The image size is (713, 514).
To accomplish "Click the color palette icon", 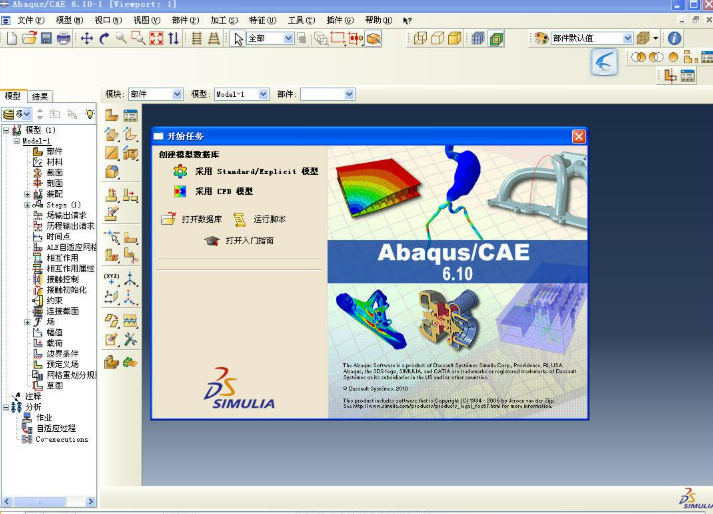I will pyautogui.click(x=541, y=38).
